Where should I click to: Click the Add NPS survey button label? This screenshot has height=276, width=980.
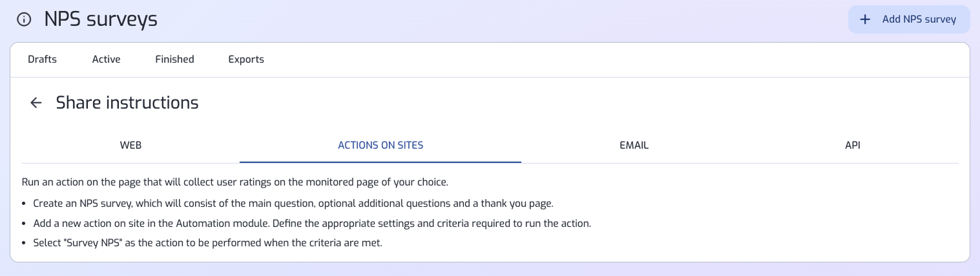pyautogui.click(x=919, y=19)
